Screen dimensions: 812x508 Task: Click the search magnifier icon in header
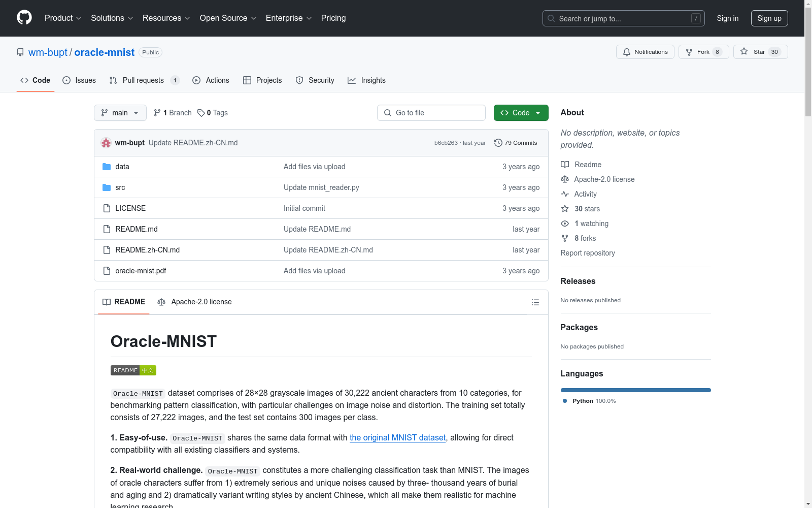click(x=551, y=18)
